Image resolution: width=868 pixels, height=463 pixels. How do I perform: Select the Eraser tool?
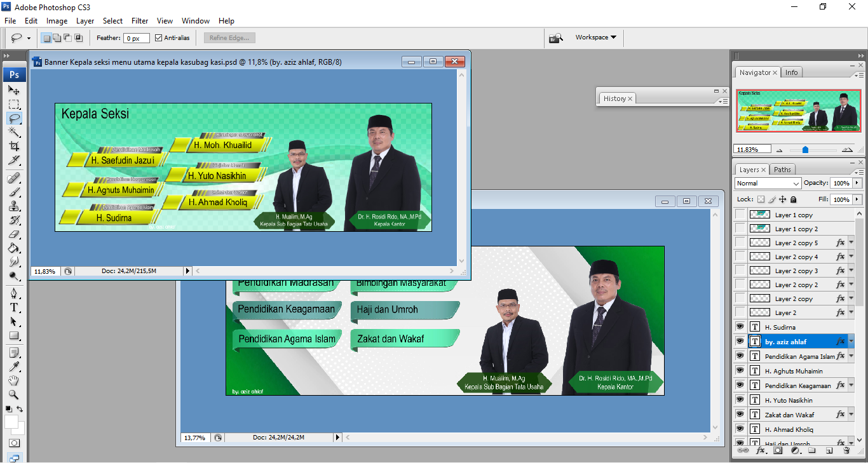coord(14,234)
